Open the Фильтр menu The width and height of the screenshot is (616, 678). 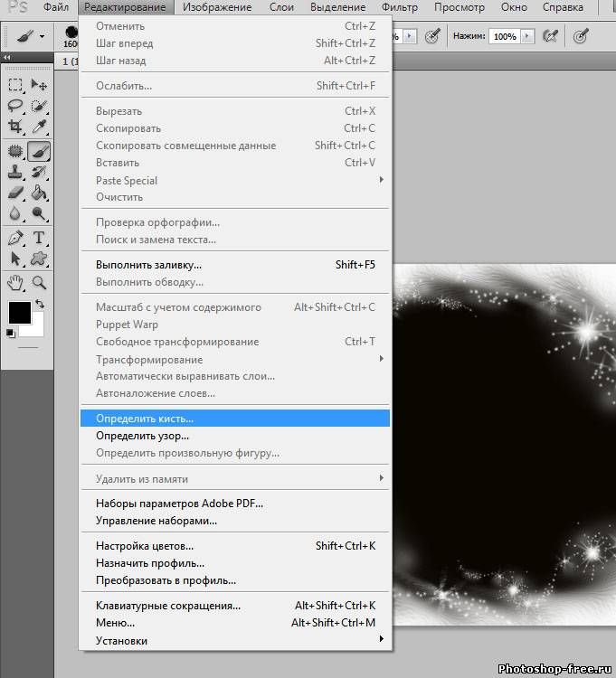point(400,7)
